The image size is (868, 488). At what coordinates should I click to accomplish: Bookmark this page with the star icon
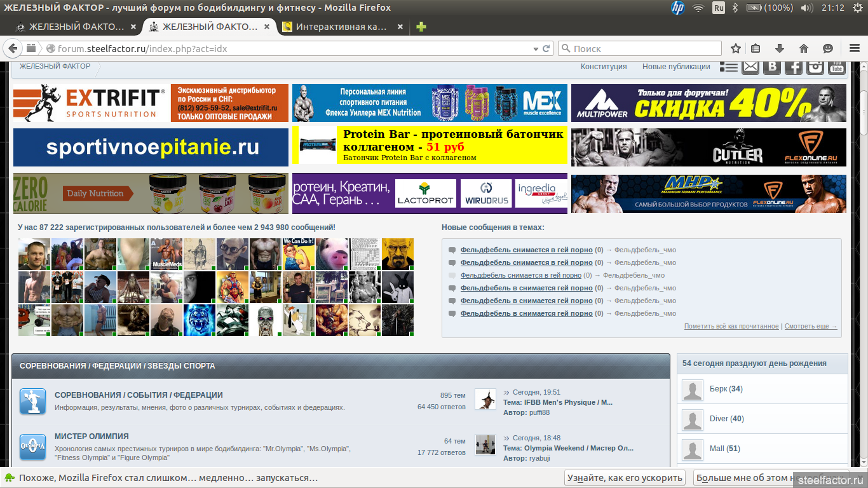(x=736, y=48)
